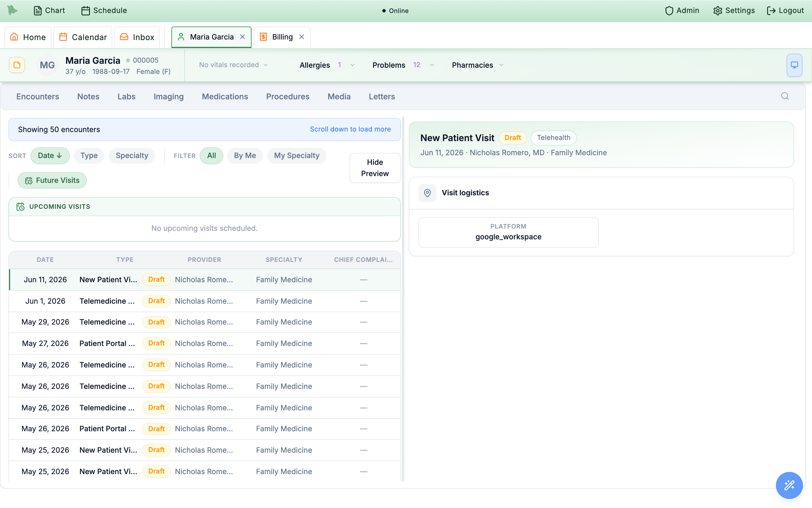
Task: Click the yellow sticky note icon
Action: (x=17, y=65)
